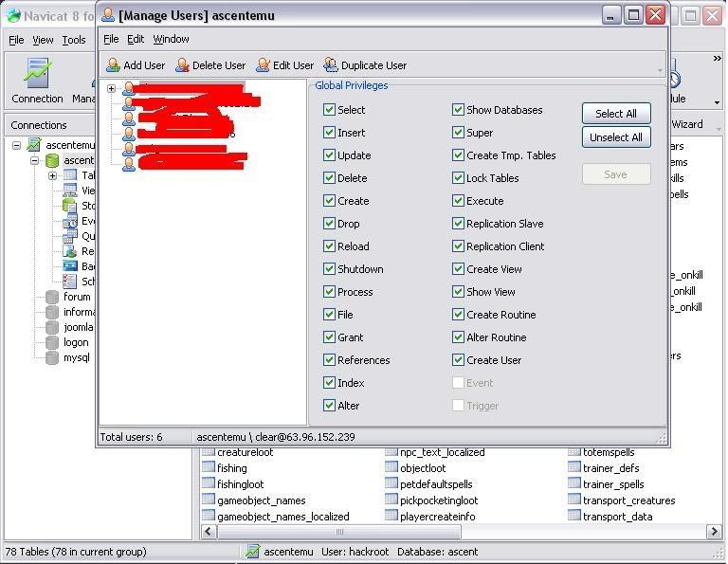The width and height of the screenshot is (728, 564).
Task: Click the Duplicate User toolbar icon
Action: coord(331,65)
